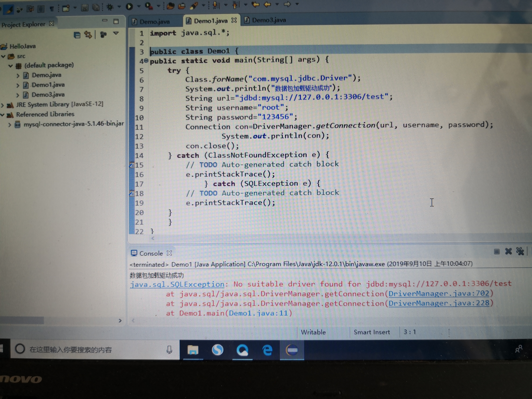Collapse main method fold marker at line 4

[x=146, y=61]
